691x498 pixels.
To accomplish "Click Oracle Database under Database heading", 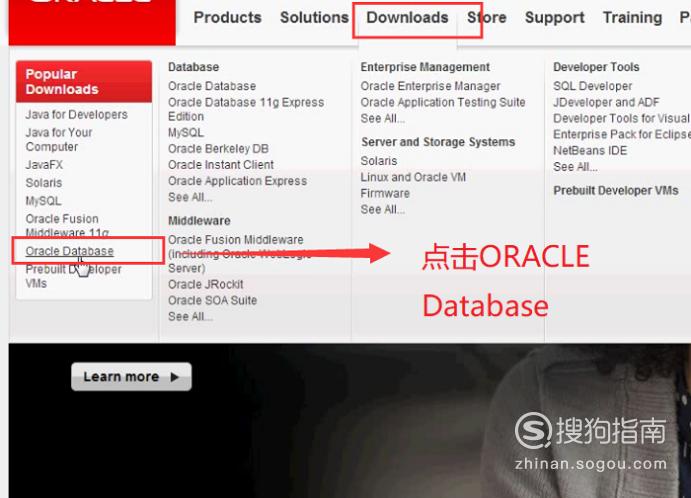I will [x=212, y=86].
